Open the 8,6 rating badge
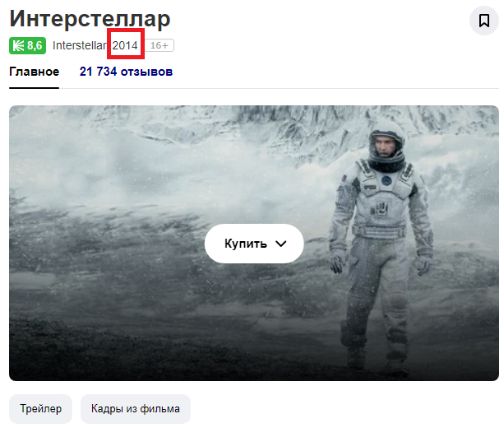The width and height of the screenshot is (504, 437). click(x=28, y=46)
